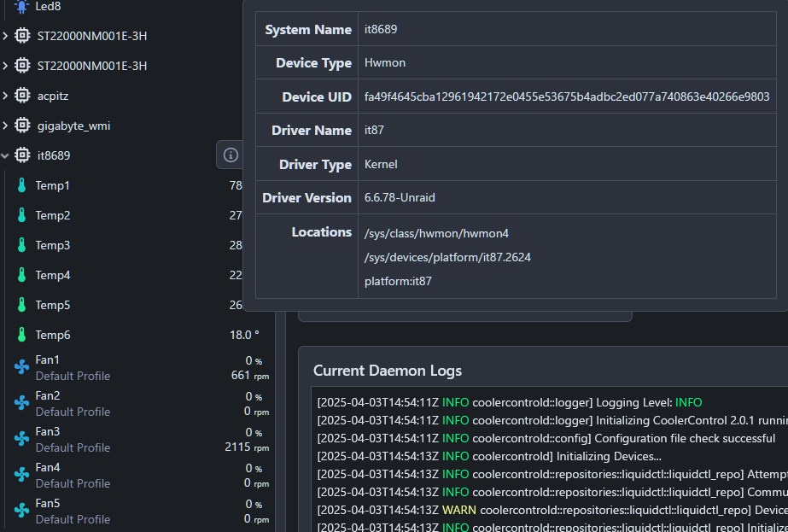Click the Led8 device icon

tap(21, 6)
